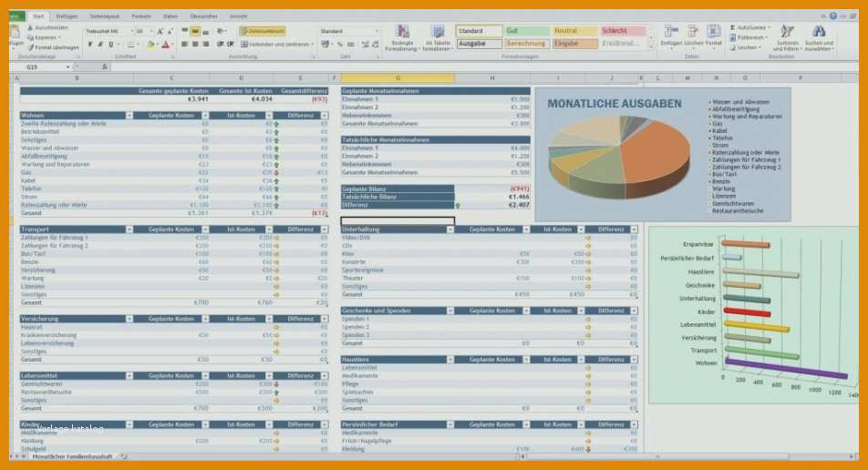
Task: Apply thousands separator number format
Action: (351, 45)
